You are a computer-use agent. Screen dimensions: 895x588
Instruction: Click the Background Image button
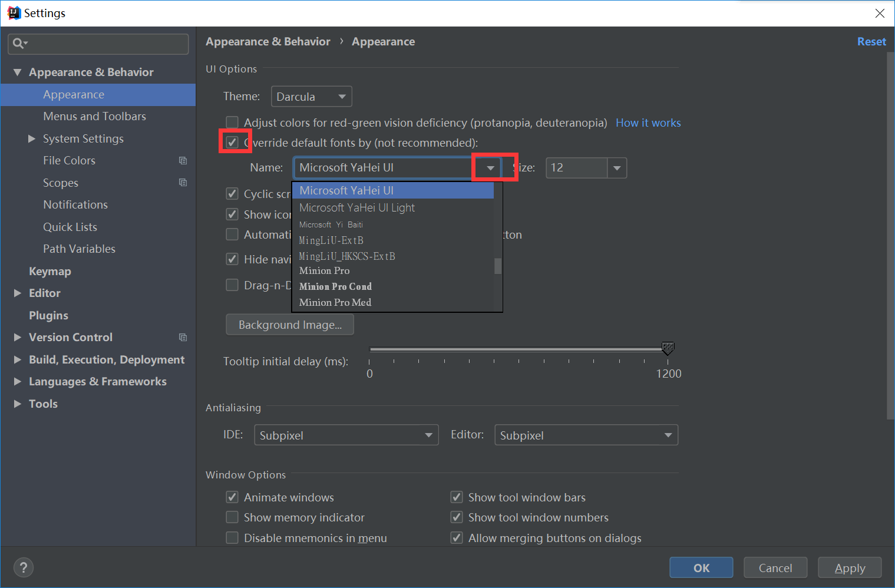(x=289, y=324)
